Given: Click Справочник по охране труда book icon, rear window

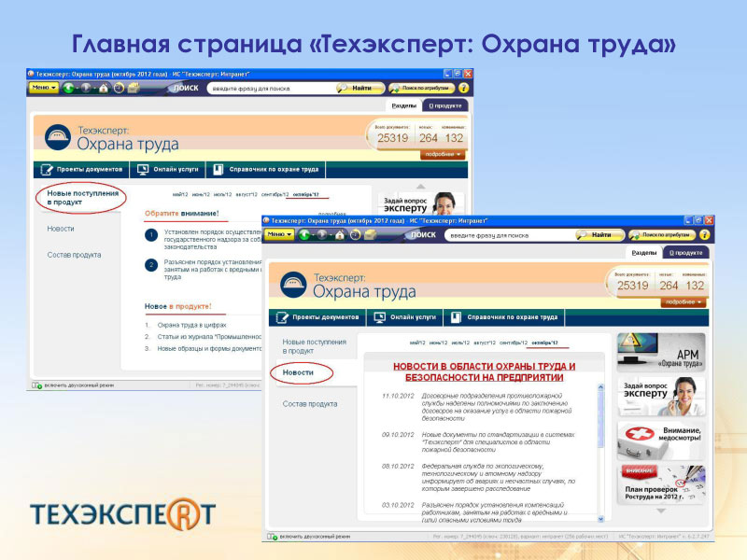Looking at the screenshot, I should click(x=218, y=170).
